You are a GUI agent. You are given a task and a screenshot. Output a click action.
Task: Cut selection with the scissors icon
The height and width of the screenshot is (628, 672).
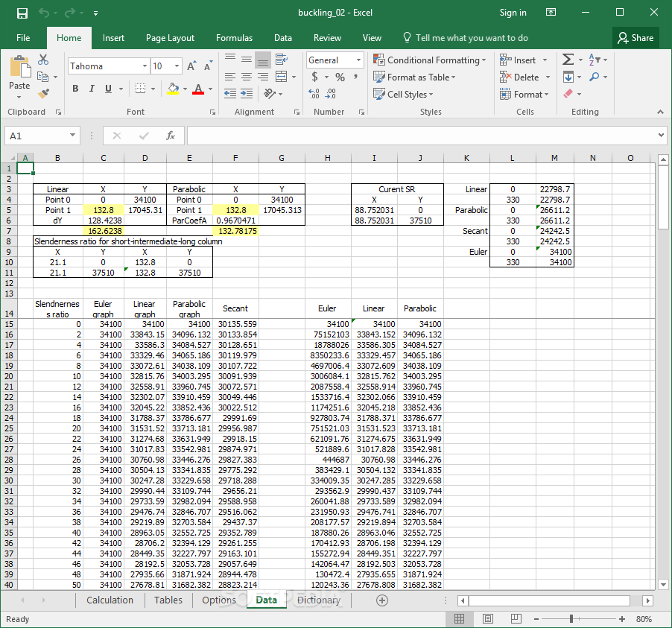(x=43, y=60)
